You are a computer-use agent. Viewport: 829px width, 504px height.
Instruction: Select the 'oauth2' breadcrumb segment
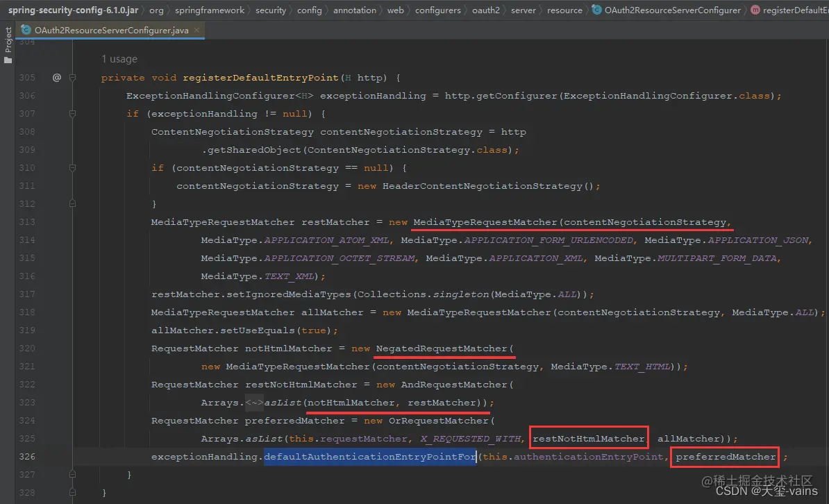(486, 10)
